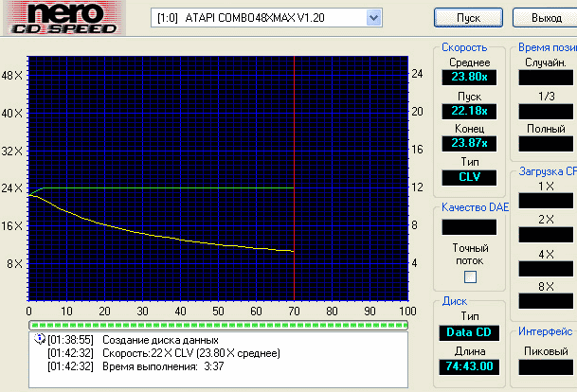Click the Качество DAE result field
The height and width of the screenshot is (392, 577).
[470, 227]
